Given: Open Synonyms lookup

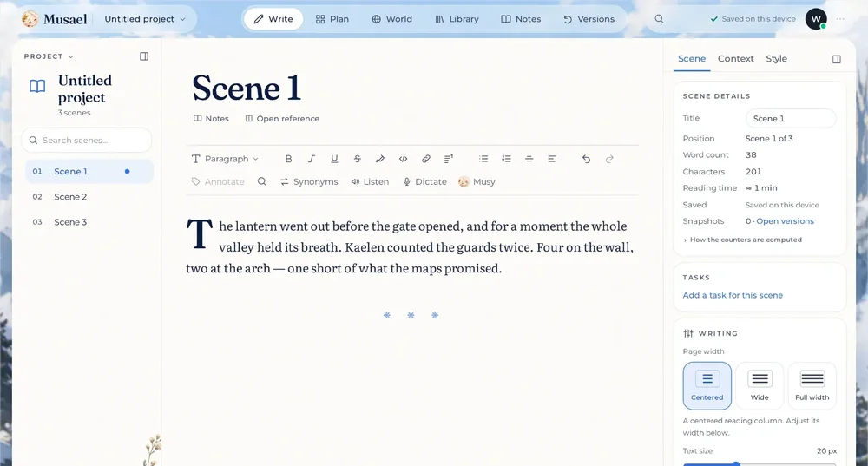Looking at the screenshot, I should coord(309,181).
